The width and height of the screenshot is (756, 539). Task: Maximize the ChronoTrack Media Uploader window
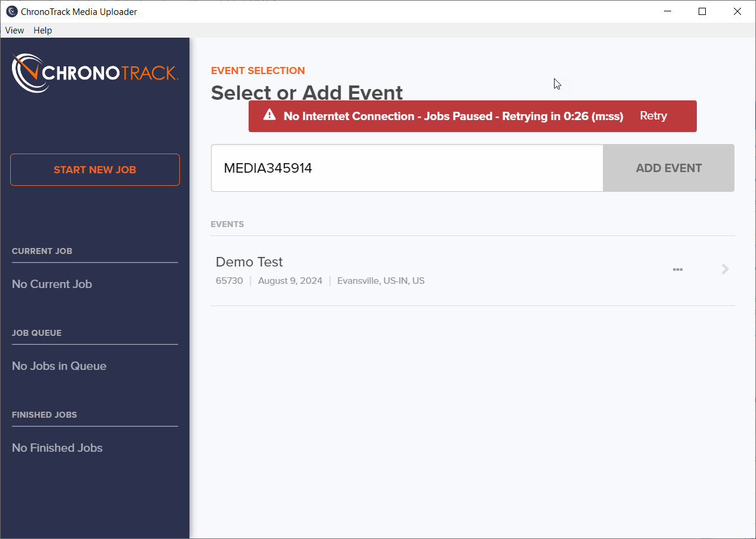click(x=702, y=11)
